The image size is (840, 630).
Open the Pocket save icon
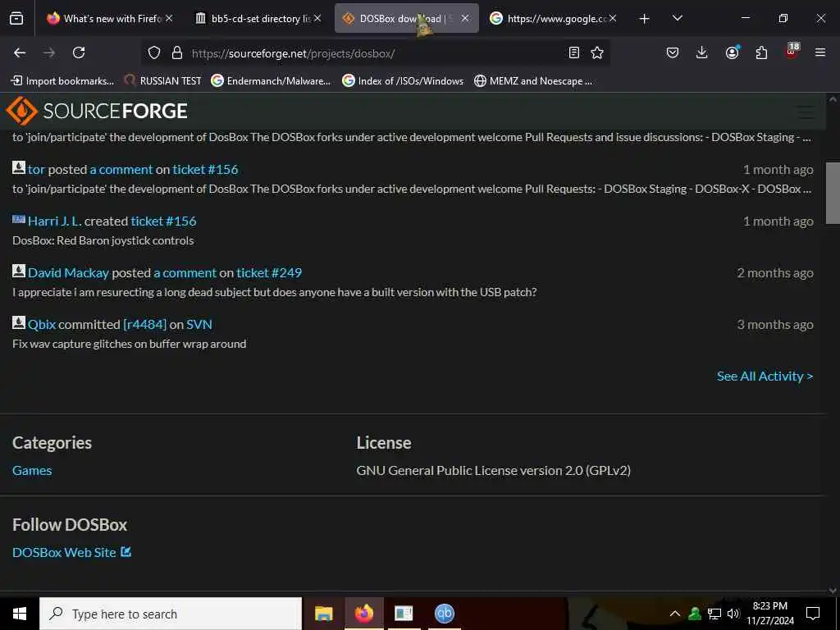[673, 52]
